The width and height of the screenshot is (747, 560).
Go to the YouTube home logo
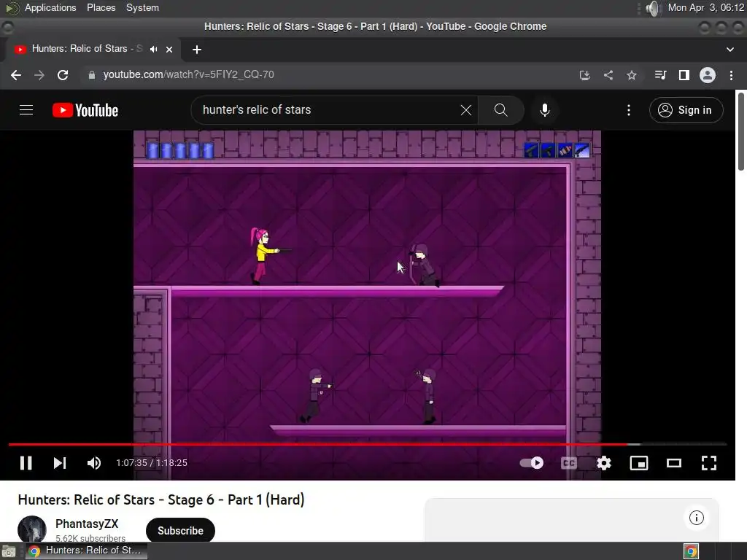pos(85,110)
